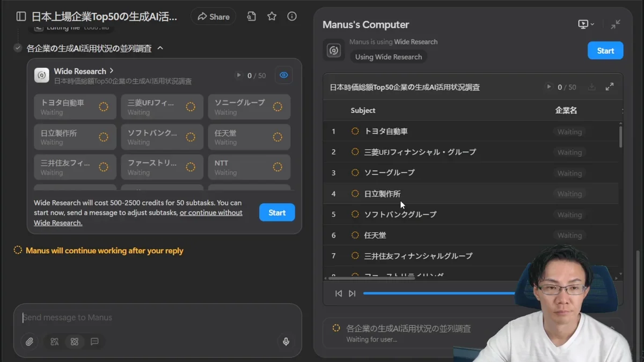Select the chat bubble mode icon
Screen dimensions: 644x362
point(94,342)
